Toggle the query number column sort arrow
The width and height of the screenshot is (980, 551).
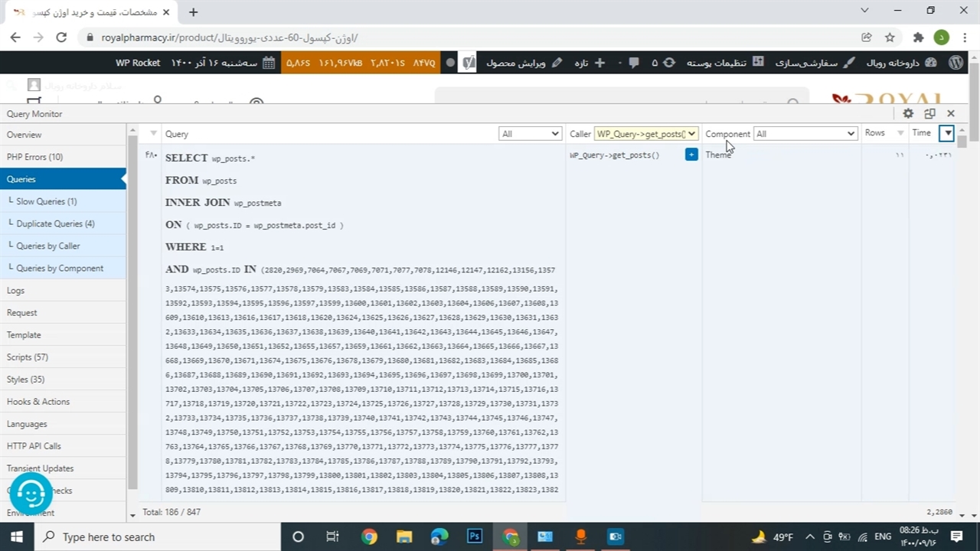pyautogui.click(x=153, y=134)
